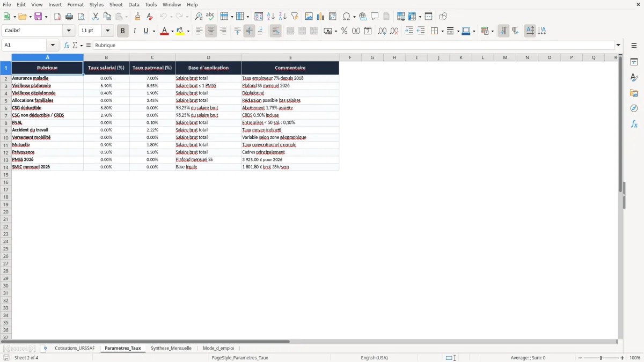
Task: Toggle Italic formatting
Action: click(134, 31)
